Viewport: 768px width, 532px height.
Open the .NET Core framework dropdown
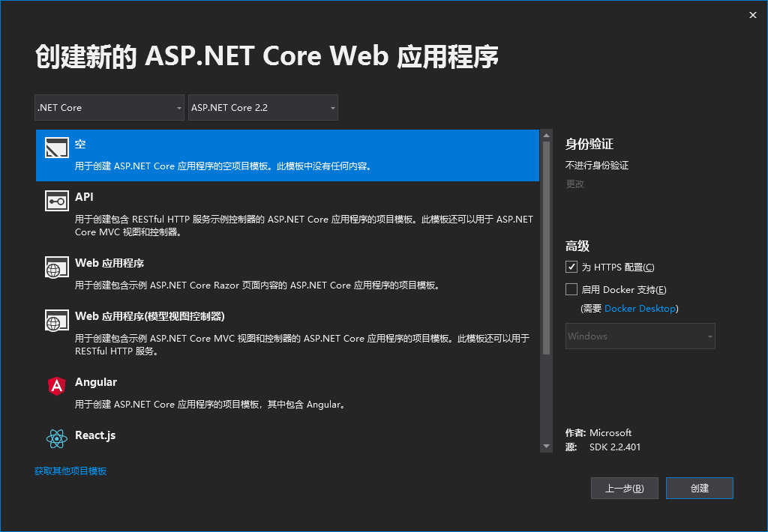109,108
